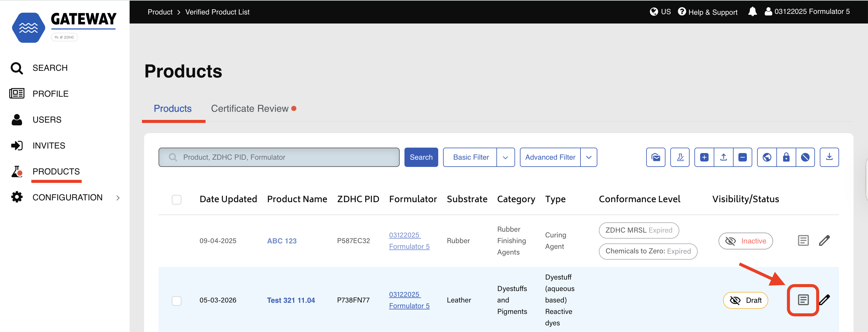Remove products using the minus icon
The width and height of the screenshot is (868, 332).
(743, 157)
